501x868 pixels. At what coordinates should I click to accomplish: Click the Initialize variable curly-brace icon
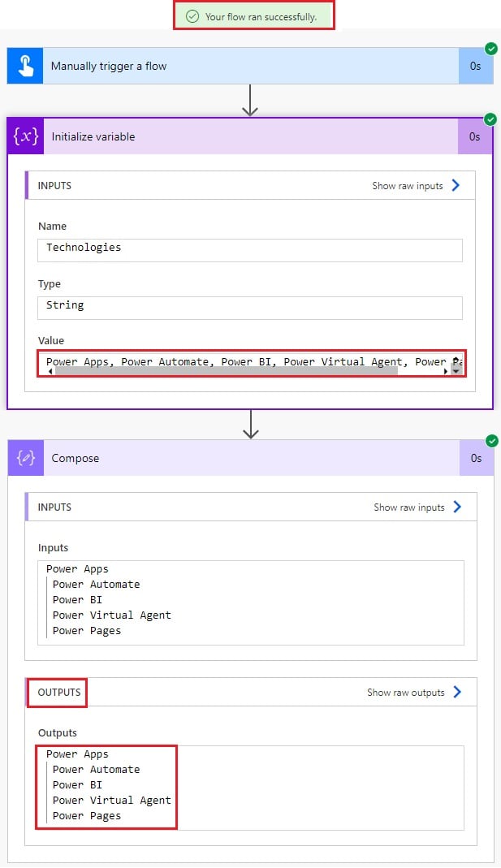coord(25,136)
